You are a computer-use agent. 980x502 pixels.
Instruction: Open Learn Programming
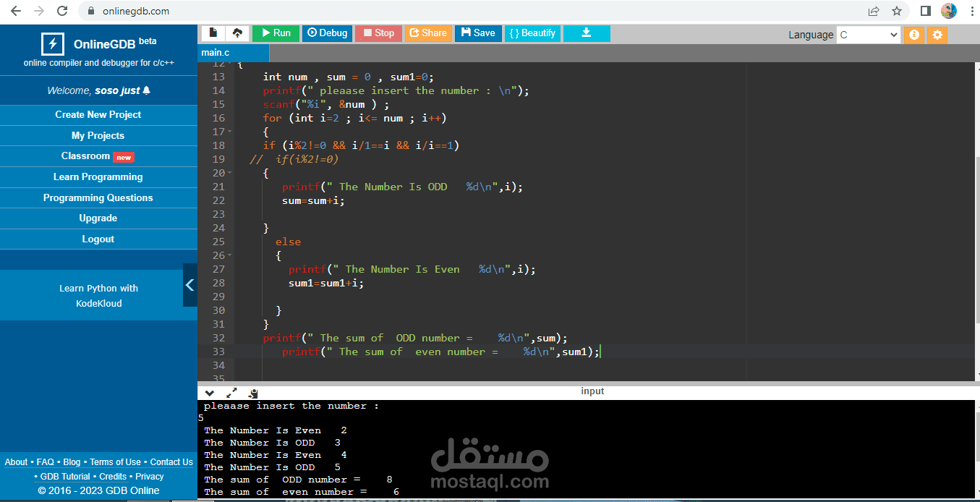[98, 177]
